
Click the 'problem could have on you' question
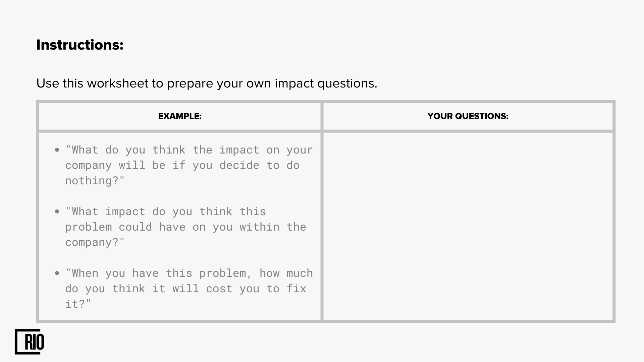pos(185,227)
